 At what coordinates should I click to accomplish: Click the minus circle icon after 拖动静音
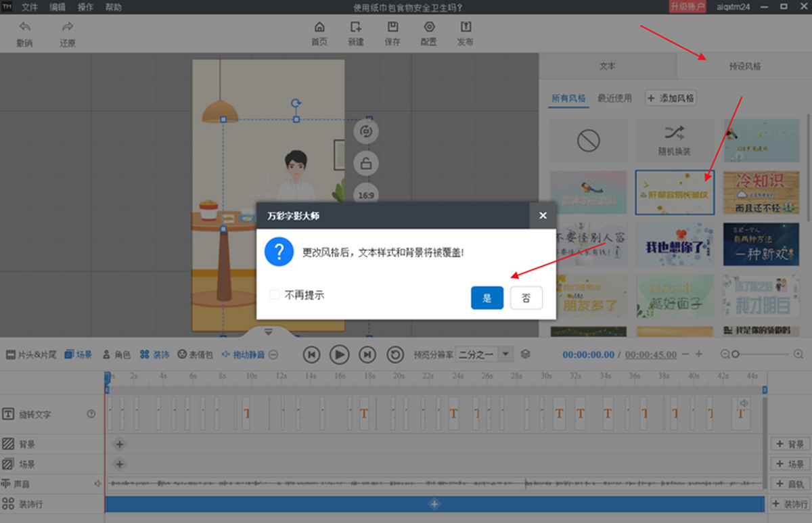tap(273, 355)
